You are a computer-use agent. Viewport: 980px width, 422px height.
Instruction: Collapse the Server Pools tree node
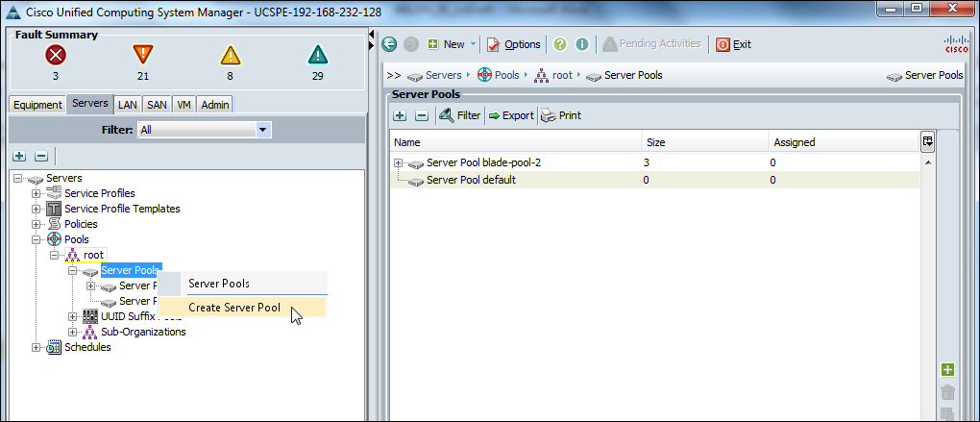click(x=72, y=271)
